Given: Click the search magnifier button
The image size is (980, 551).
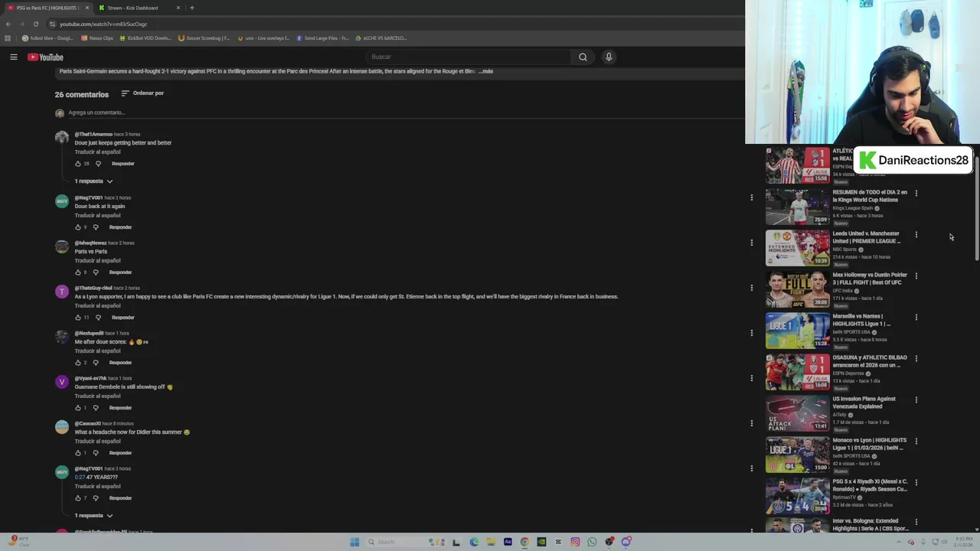Looking at the screenshot, I should 583,57.
